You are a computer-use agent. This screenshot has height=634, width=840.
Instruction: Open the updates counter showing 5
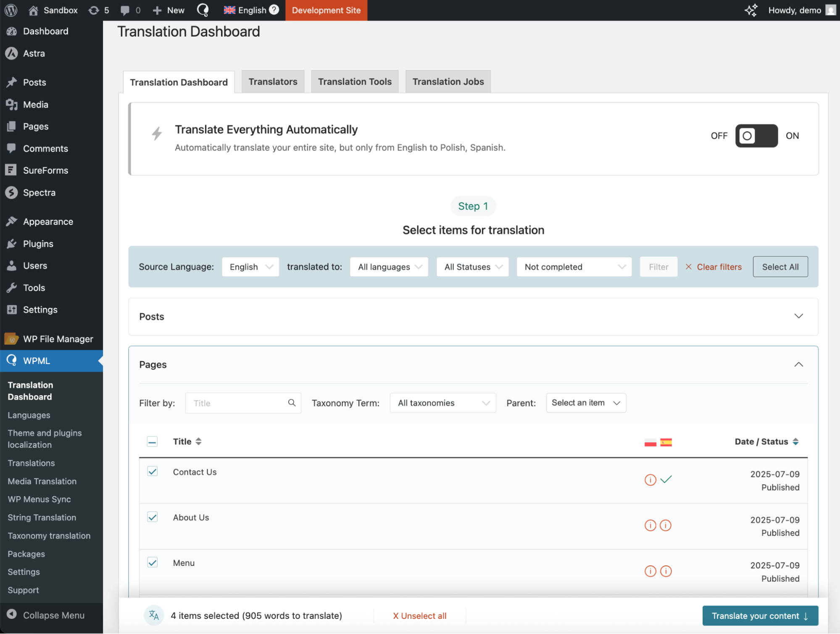coord(99,10)
